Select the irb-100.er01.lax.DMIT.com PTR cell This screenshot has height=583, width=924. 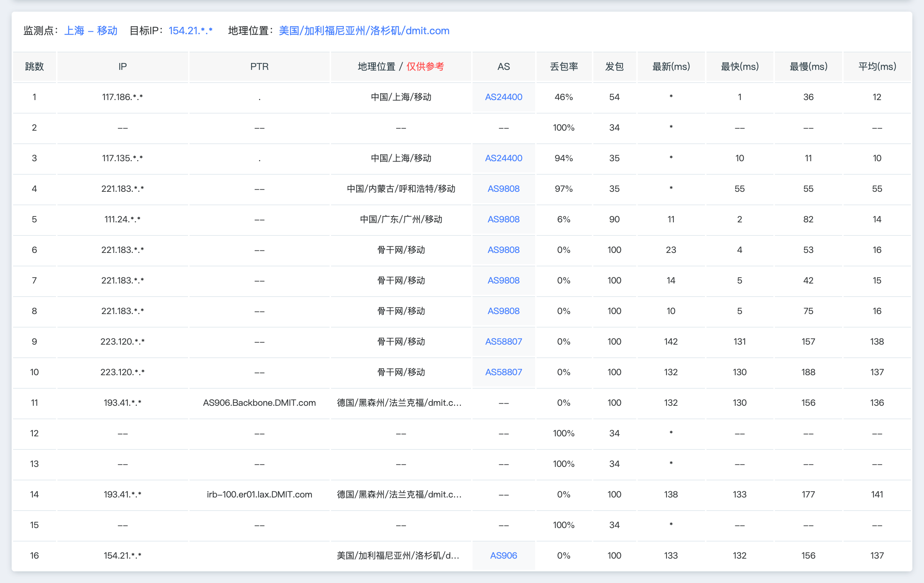click(x=259, y=495)
